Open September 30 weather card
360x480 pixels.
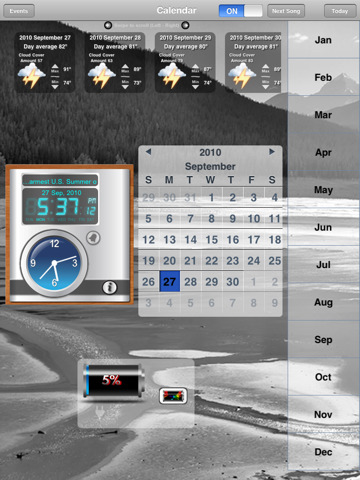253,62
